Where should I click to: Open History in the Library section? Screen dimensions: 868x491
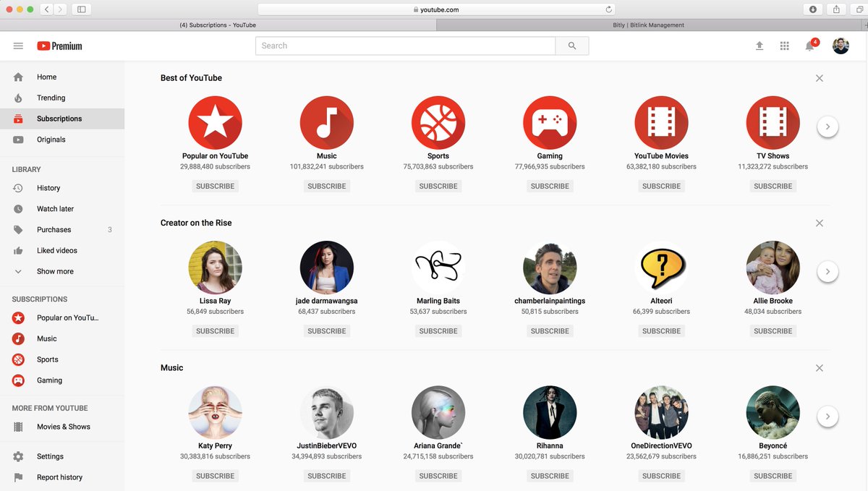pos(62,188)
